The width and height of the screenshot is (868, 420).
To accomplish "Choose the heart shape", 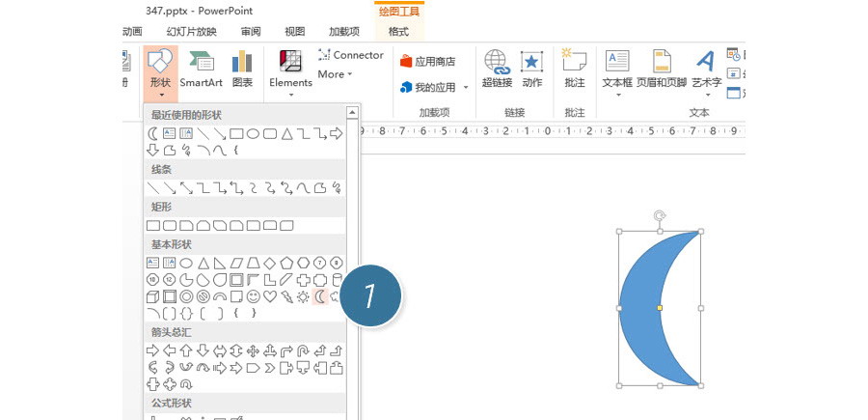I will point(271,296).
